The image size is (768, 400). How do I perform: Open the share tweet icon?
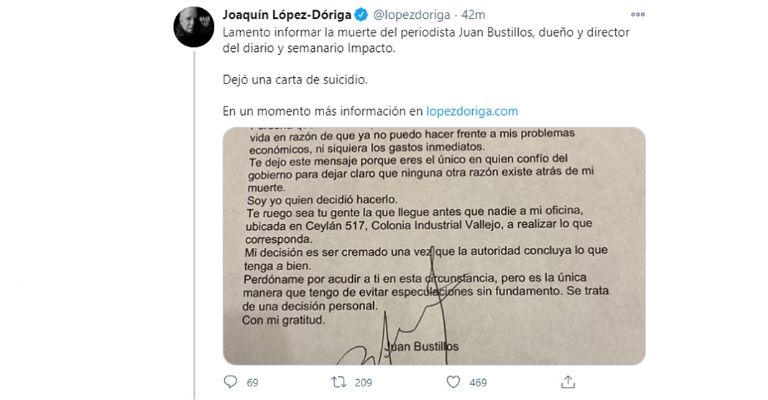tap(568, 382)
